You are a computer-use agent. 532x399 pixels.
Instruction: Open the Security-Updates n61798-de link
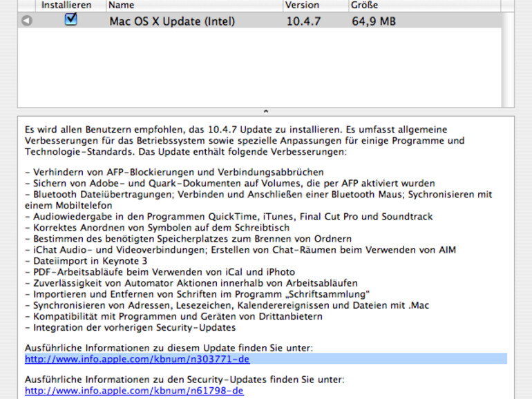134,391
